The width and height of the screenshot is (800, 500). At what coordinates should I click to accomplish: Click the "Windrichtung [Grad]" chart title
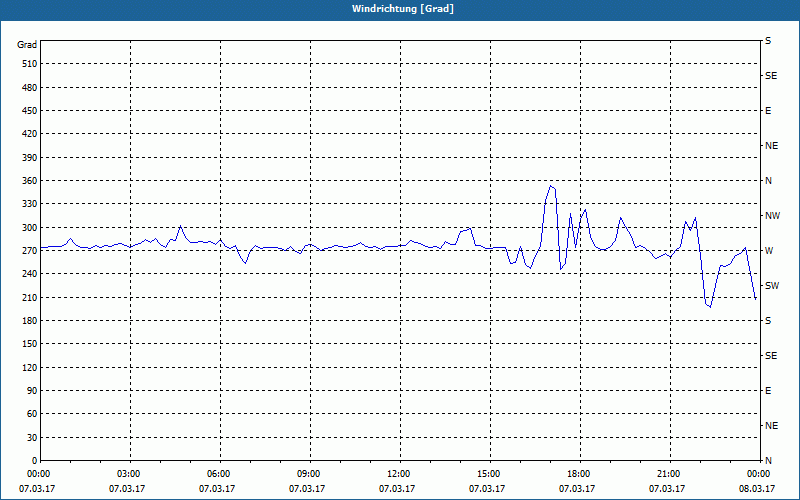(x=403, y=9)
